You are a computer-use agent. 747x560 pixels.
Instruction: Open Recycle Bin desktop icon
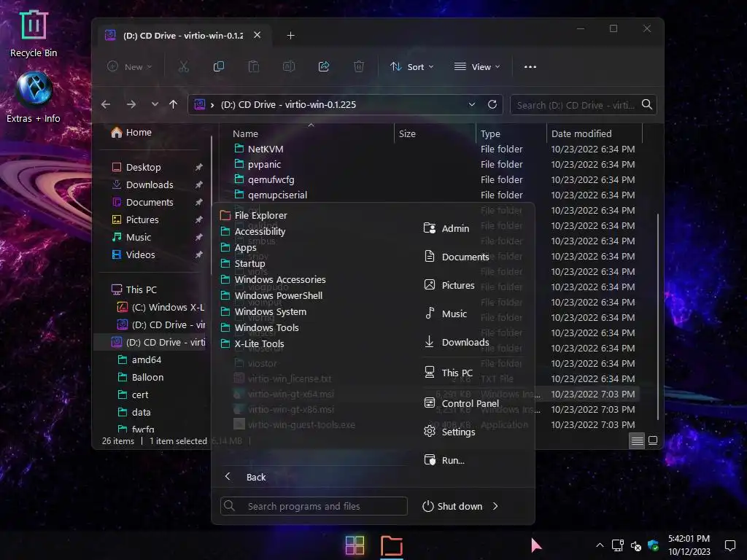34,34
